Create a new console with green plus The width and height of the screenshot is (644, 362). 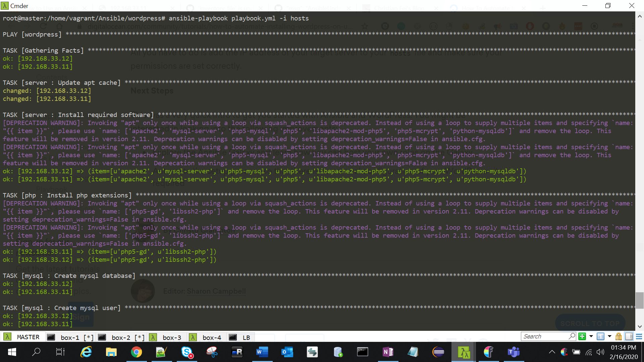(x=582, y=337)
